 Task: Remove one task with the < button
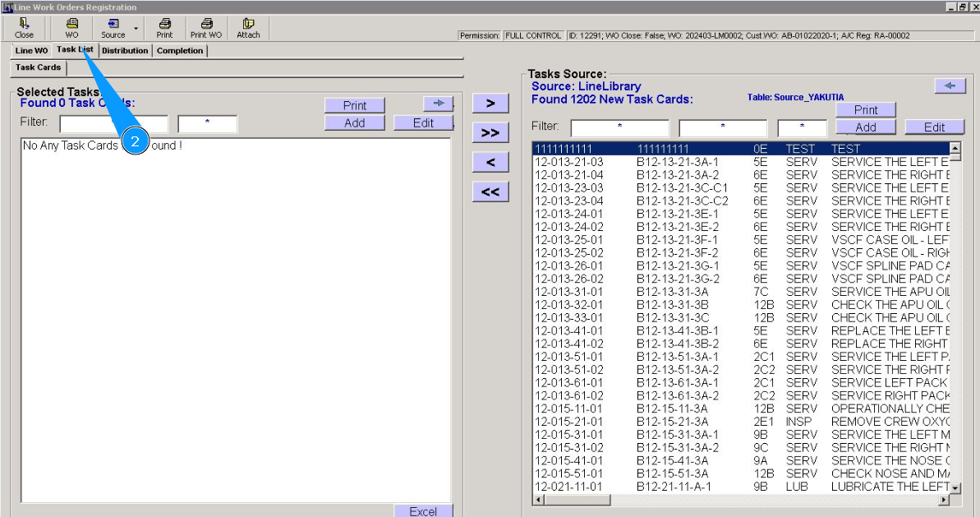490,162
